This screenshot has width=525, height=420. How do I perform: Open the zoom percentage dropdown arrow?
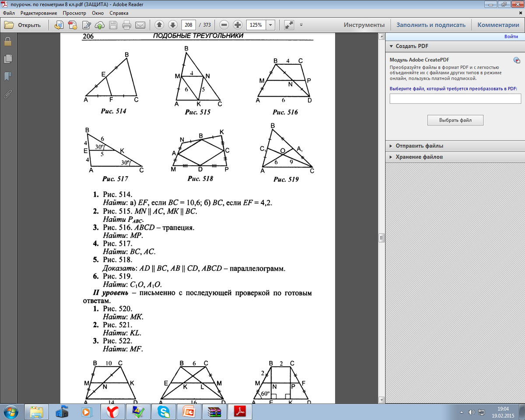pyautogui.click(x=270, y=25)
